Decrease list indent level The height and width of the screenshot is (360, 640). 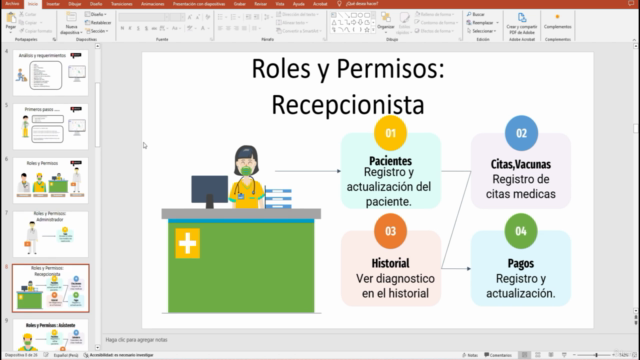coord(248,17)
